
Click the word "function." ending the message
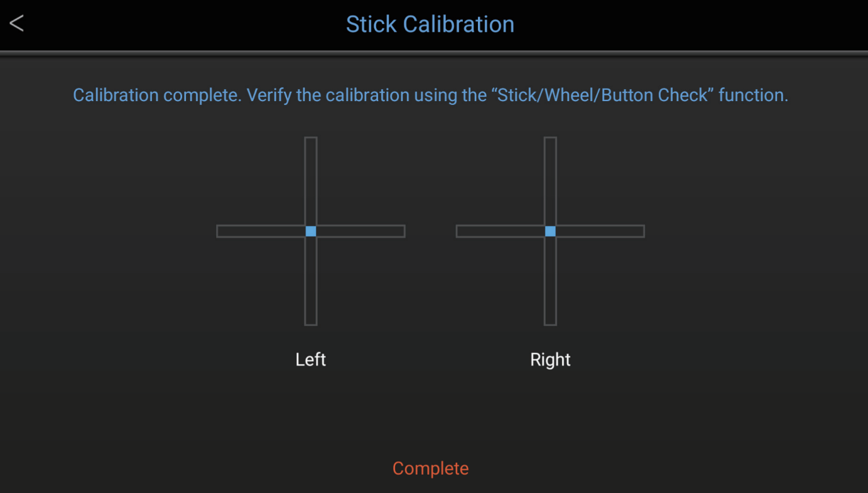pos(753,95)
